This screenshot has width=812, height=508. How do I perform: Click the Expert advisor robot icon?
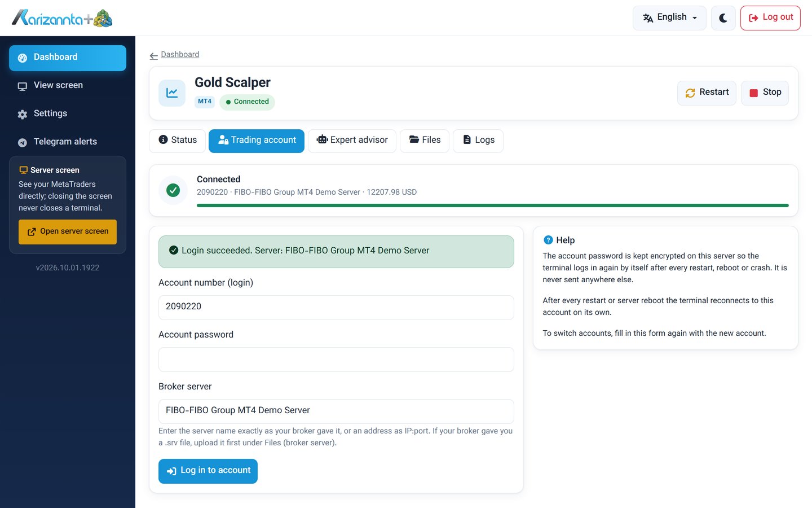322,140
